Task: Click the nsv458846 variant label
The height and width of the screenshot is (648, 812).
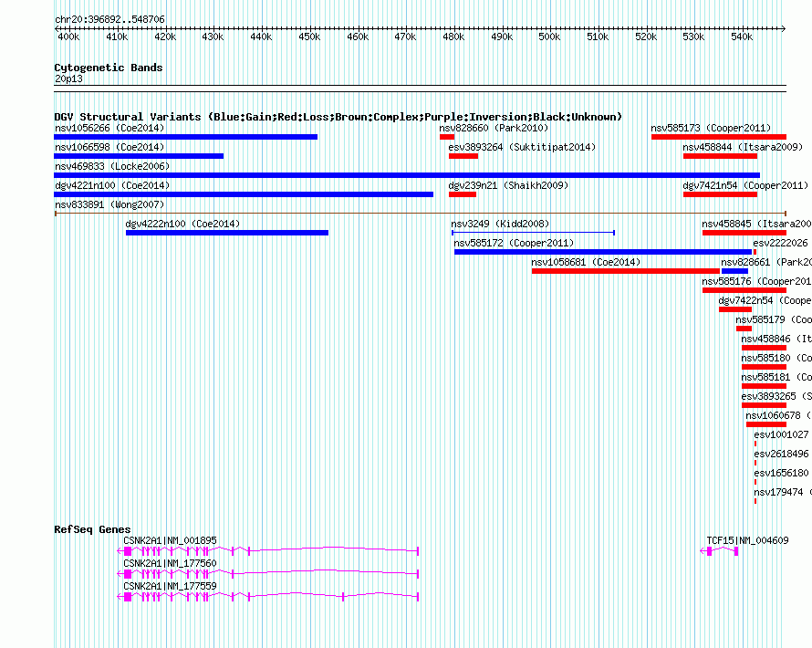Action: tap(776, 339)
